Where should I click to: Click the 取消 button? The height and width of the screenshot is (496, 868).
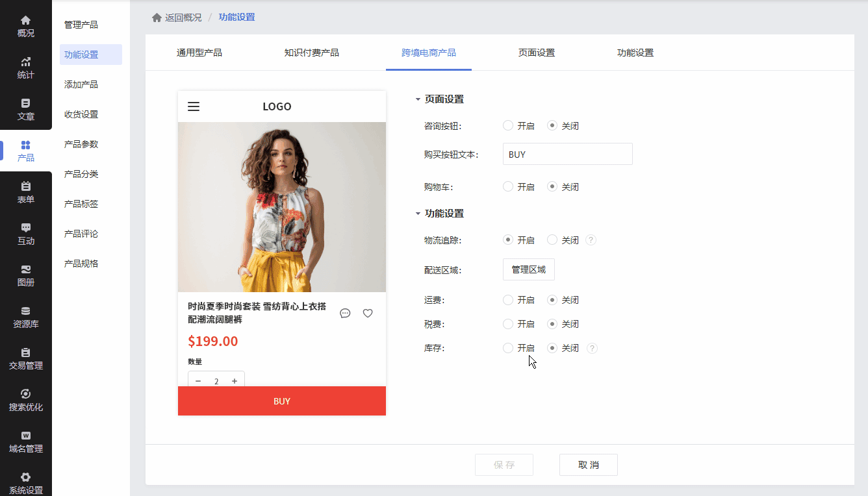[589, 465]
